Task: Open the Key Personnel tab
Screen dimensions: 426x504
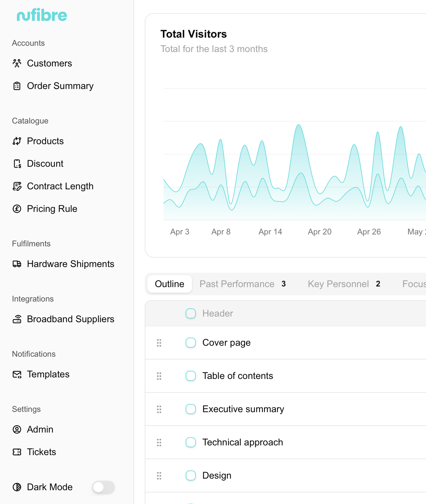Action: pos(338,284)
